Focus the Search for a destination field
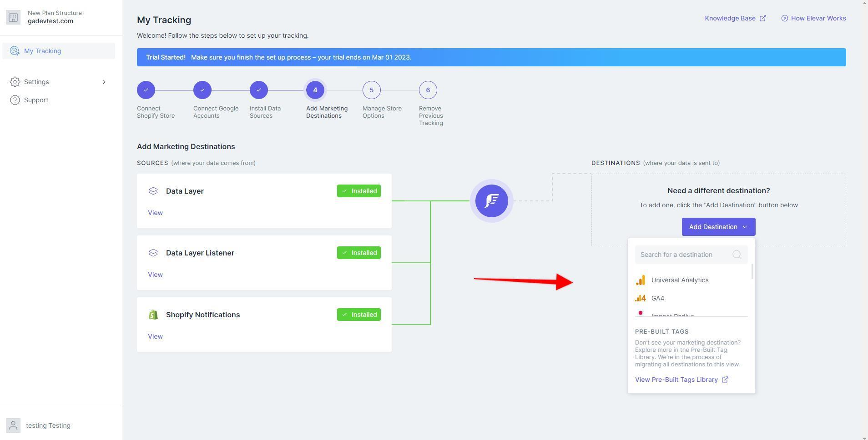Image resolution: width=868 pixels, height=440 pixels. tap(691, 255)
